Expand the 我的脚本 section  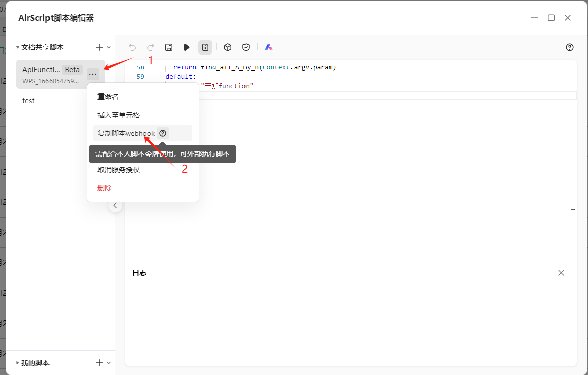18,363
